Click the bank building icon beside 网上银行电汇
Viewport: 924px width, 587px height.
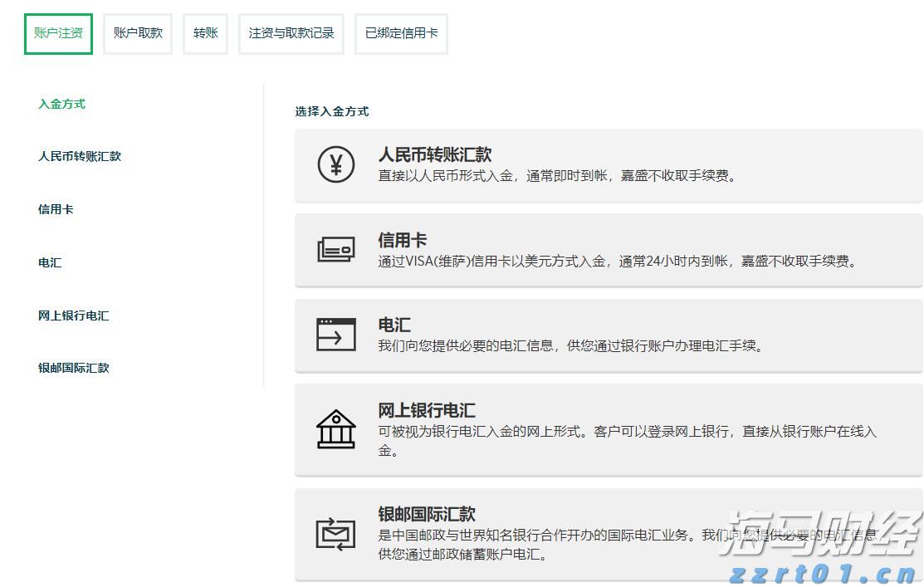(x=335, y=427)
